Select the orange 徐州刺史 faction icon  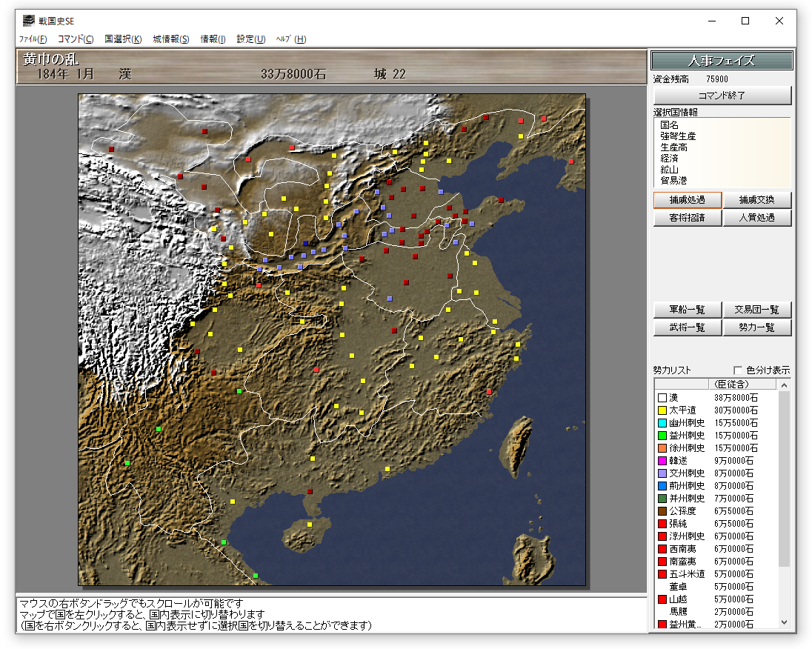pyautogui.click(x=662, y=448)
